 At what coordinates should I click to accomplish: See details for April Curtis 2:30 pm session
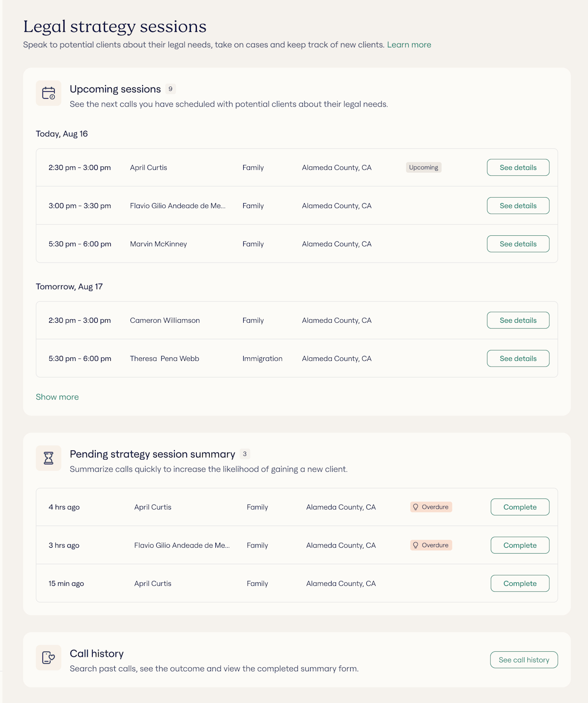point(518,167)
